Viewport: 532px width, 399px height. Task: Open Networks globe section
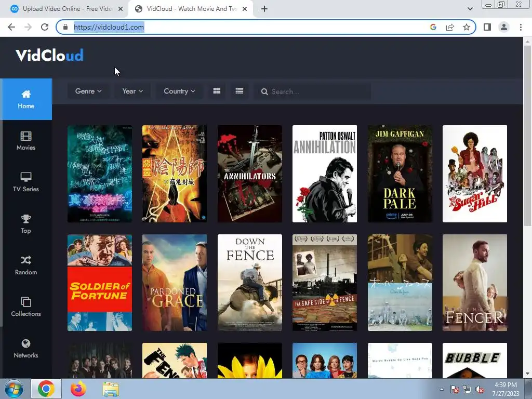tap(26, 349)
